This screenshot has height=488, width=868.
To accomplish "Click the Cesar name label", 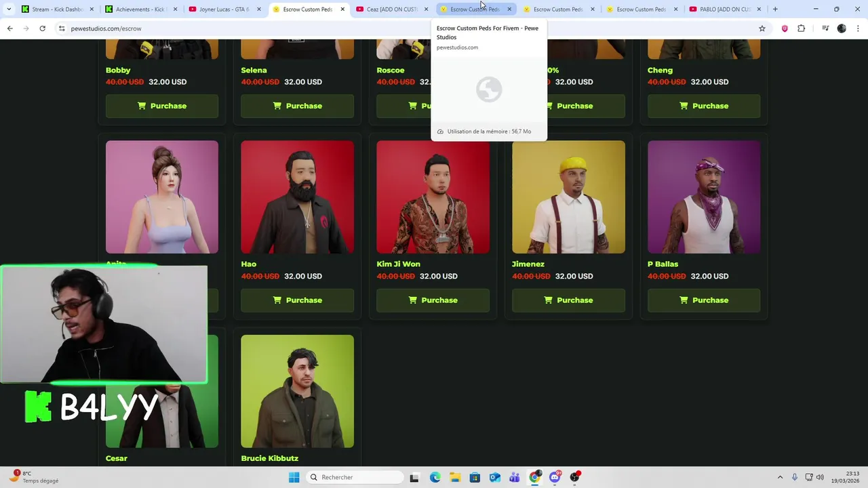I will [x=117, y=458].
